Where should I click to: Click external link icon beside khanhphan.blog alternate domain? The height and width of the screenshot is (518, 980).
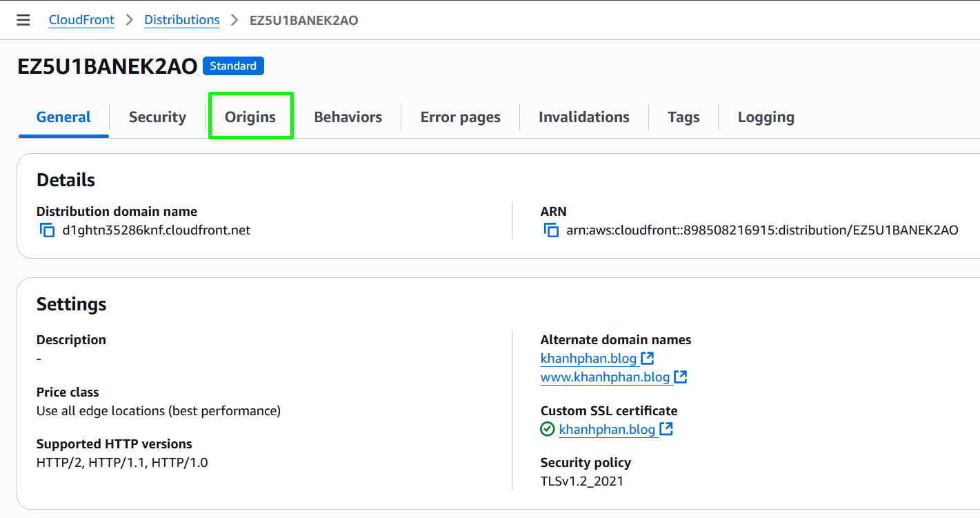[x=647, y=359]
